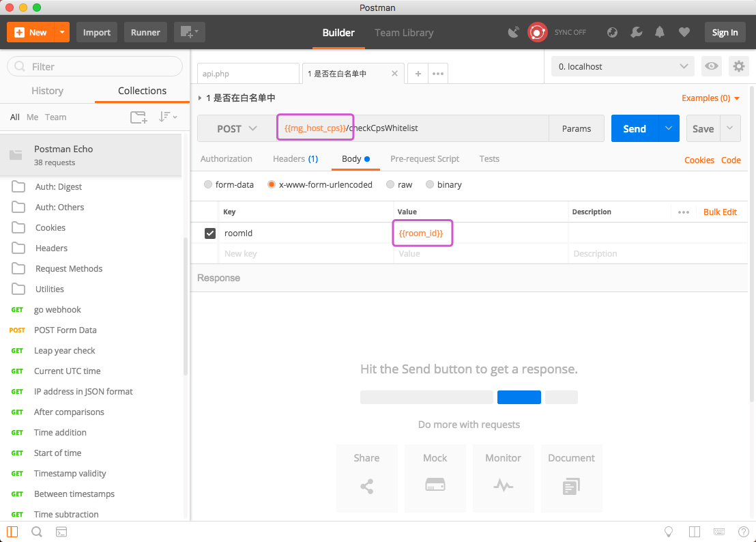Select the form-data radio option

coord(208,184)
